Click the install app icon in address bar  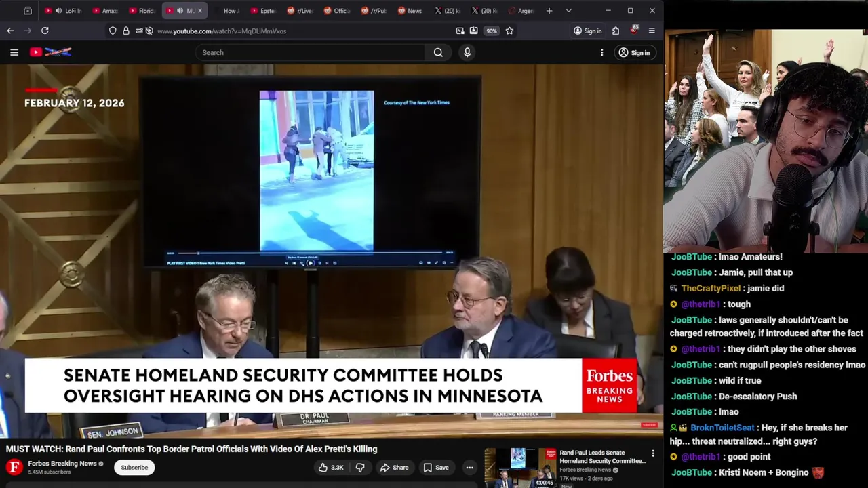(x=473, y=30)
